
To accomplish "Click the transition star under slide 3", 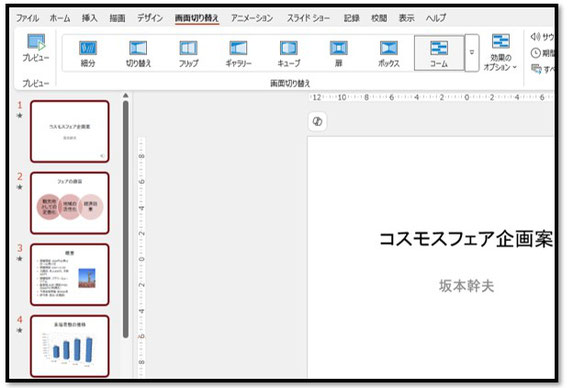I will click(20, 259).
